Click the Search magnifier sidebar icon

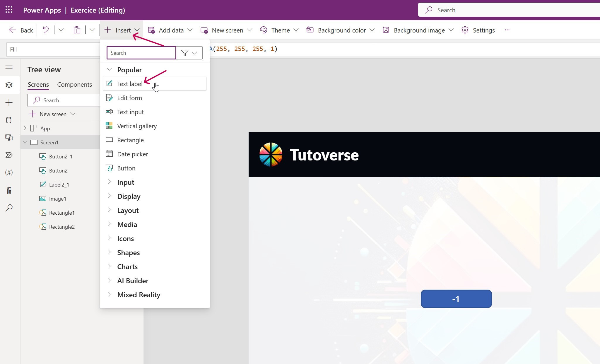(9, 208)
